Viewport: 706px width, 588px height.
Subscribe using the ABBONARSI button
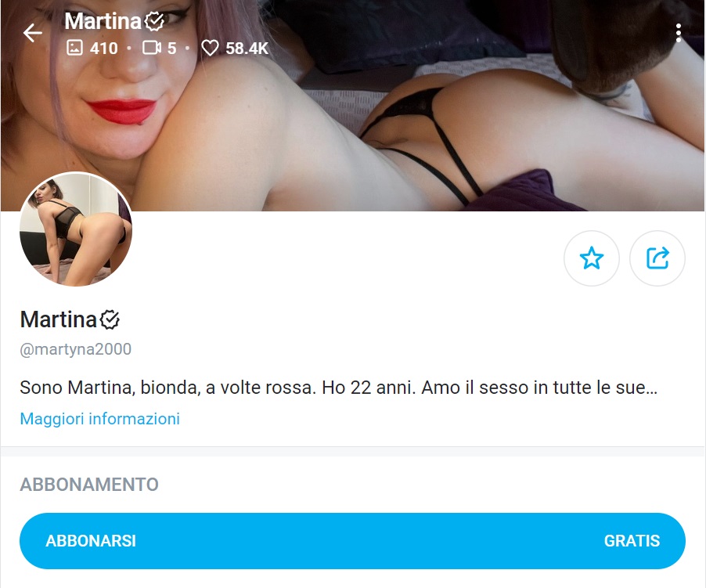[x=91, y=540]
